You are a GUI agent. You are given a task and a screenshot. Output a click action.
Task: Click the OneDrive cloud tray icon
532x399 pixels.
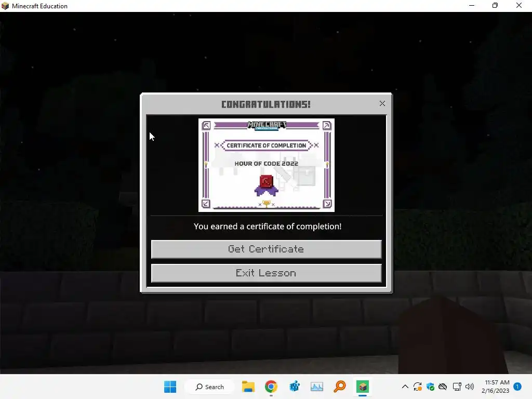443,387
